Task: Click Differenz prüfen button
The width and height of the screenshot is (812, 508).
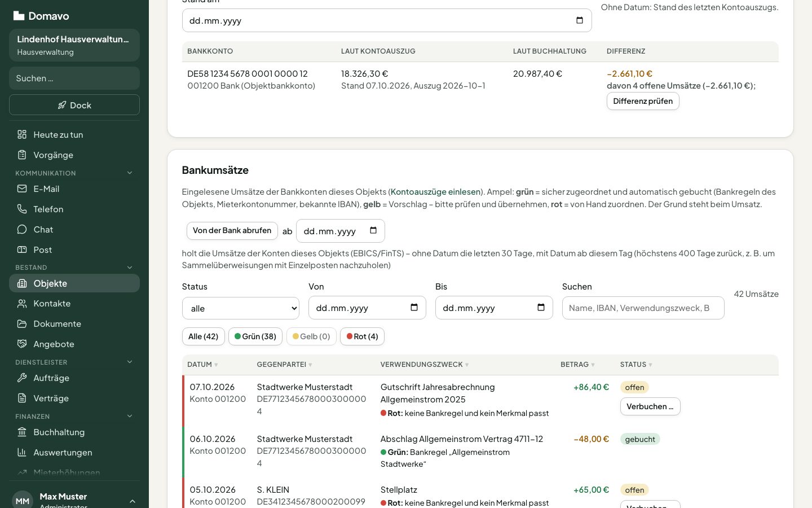Action: pyautogui.click(x=643, y=101)
